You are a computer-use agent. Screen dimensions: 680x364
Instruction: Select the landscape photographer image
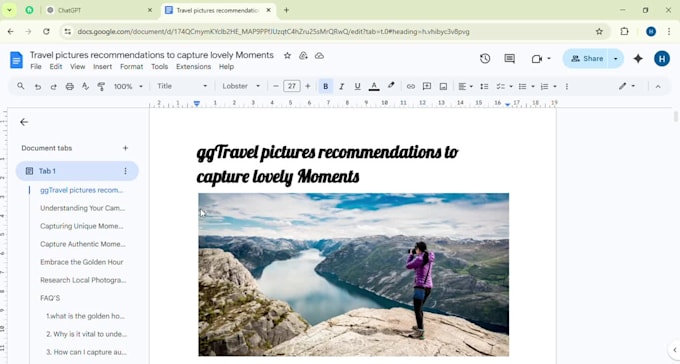click(x=353, y=275)
